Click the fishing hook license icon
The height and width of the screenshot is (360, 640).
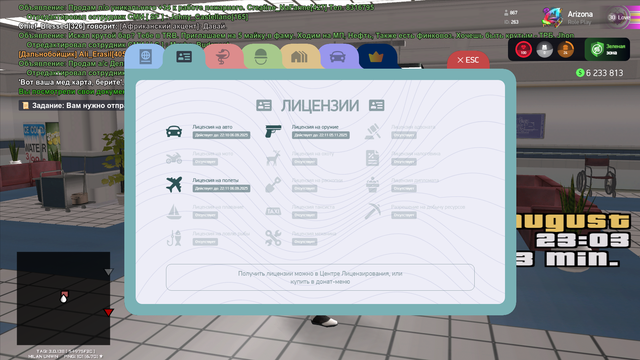pos(174,238)
